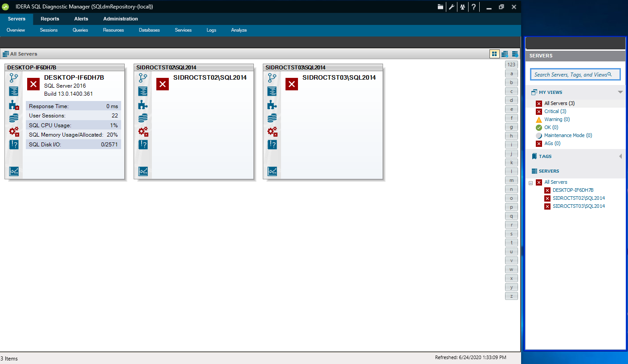The height and width of the screenshot is (364, 628).
Task: Click the database stack icon on DESKTOP-IF6DH7B card
Action: [14, 118]
